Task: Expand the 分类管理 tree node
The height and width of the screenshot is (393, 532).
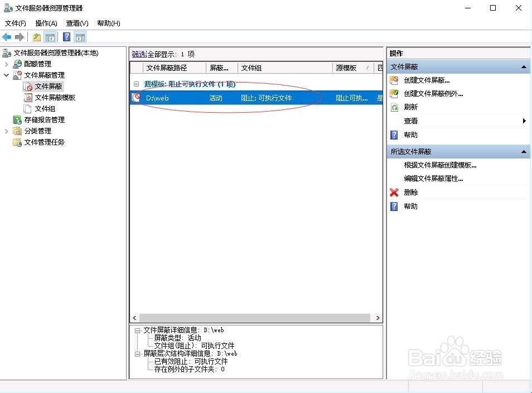Action: point(6,131)
